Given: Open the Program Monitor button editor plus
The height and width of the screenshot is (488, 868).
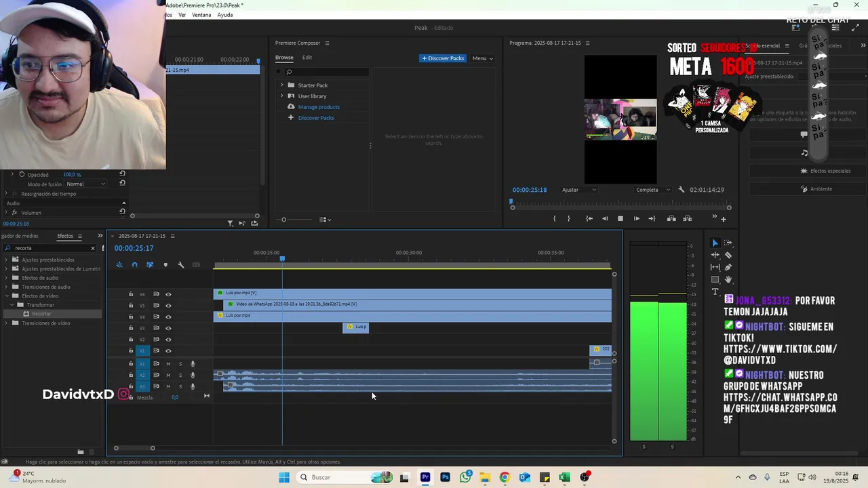Looking at the screenshot, I should 723,219.
